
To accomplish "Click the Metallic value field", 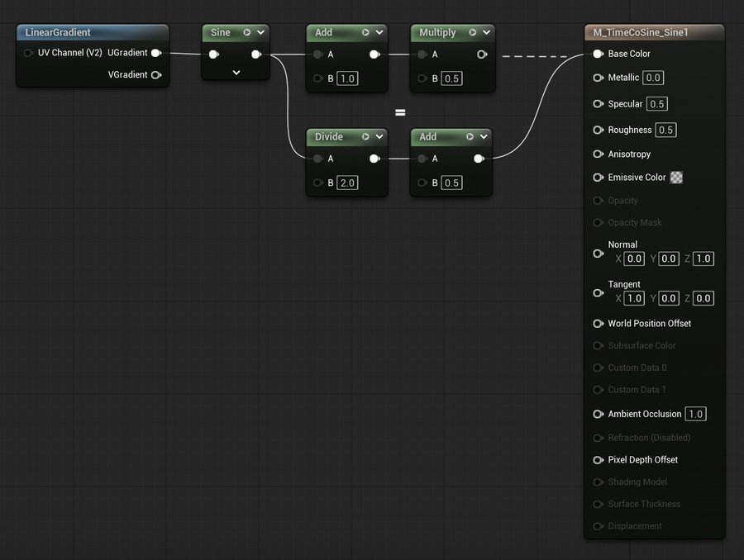I will [x=653, y=78].
